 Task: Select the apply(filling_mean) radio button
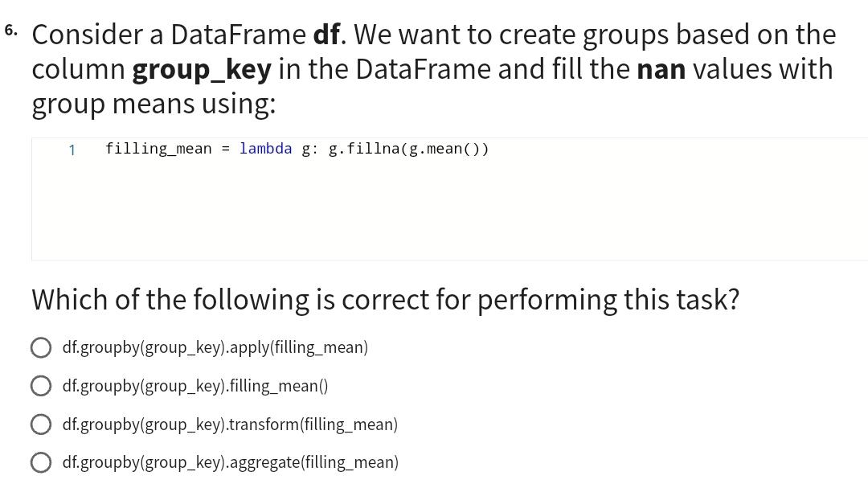click(41, 347)
